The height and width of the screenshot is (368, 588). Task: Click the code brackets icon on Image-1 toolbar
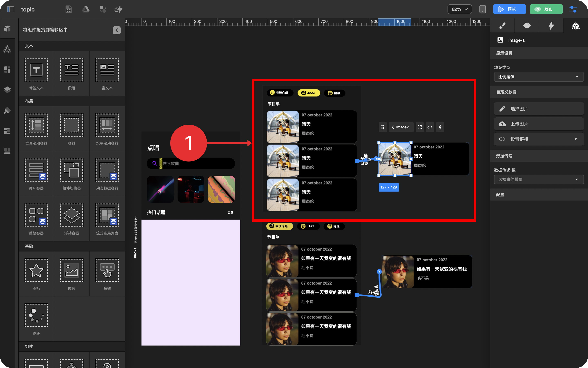(x=430, y=127)
